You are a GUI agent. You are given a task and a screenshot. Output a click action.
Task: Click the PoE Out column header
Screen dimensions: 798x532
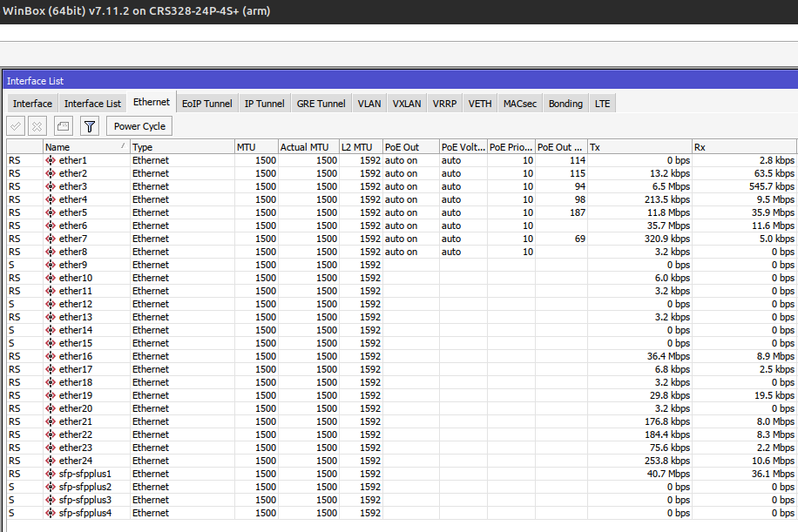click(x=411, y=147)
